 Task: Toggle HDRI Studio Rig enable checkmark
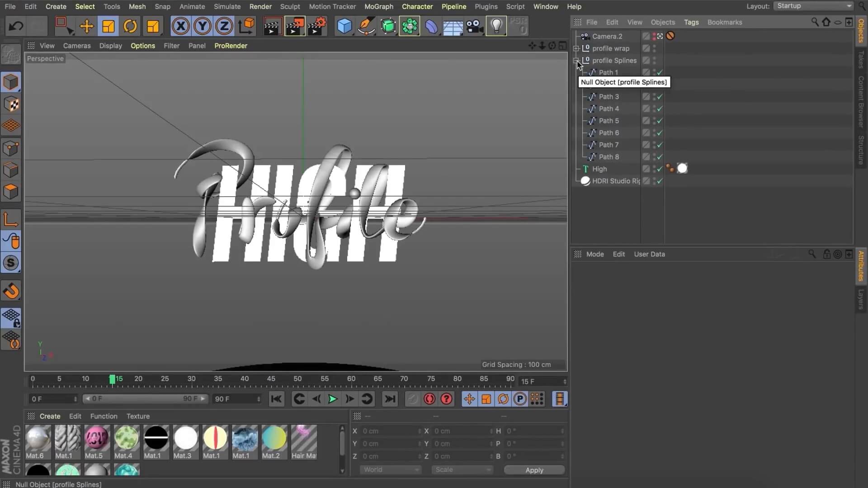tap(660, 181)
